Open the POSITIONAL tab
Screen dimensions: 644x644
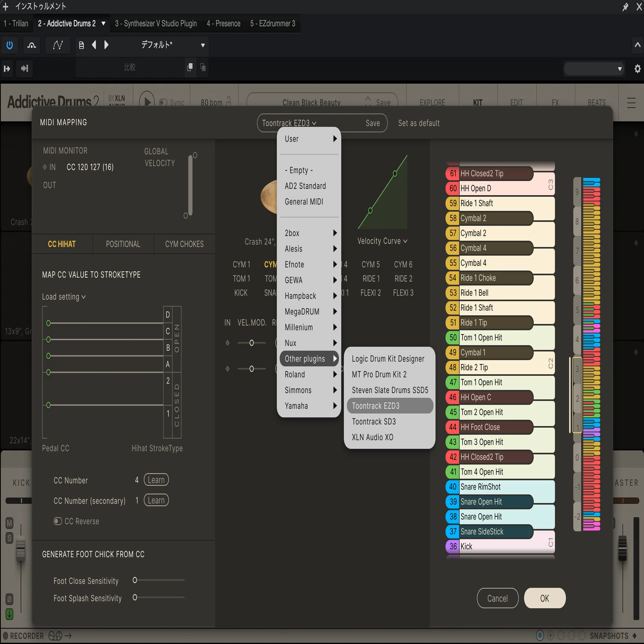[x=123, y=244]
